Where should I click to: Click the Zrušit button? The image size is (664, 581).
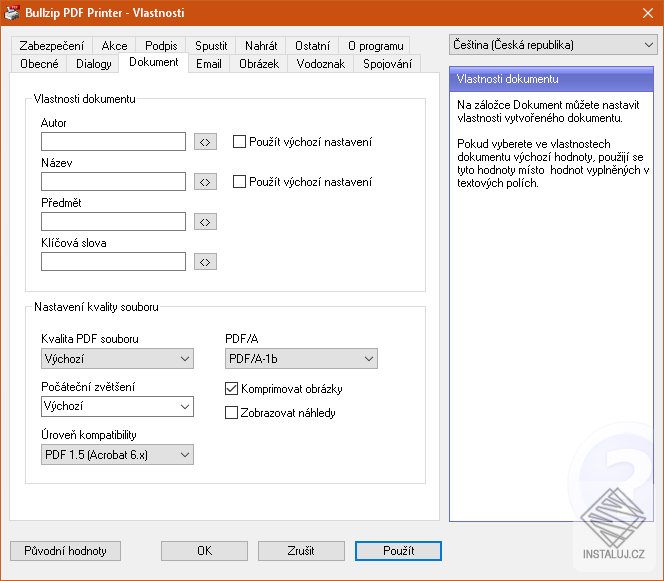pos(301,551)
